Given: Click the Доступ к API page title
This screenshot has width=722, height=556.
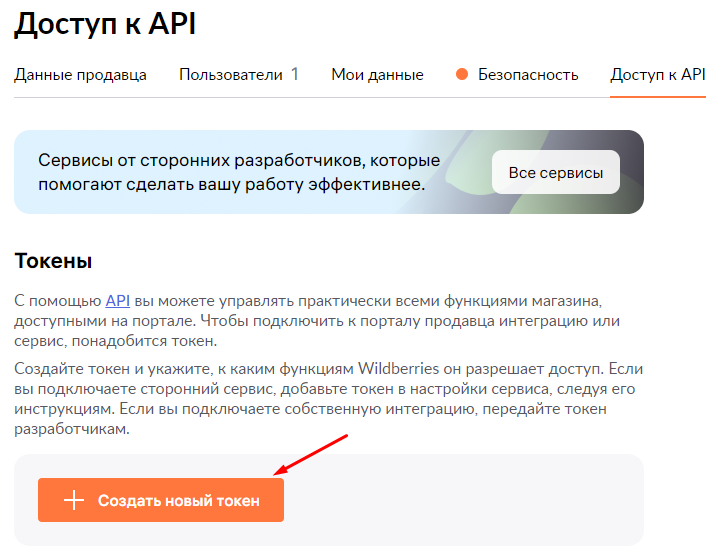Looking at the screenshot, I should (105, 24).
